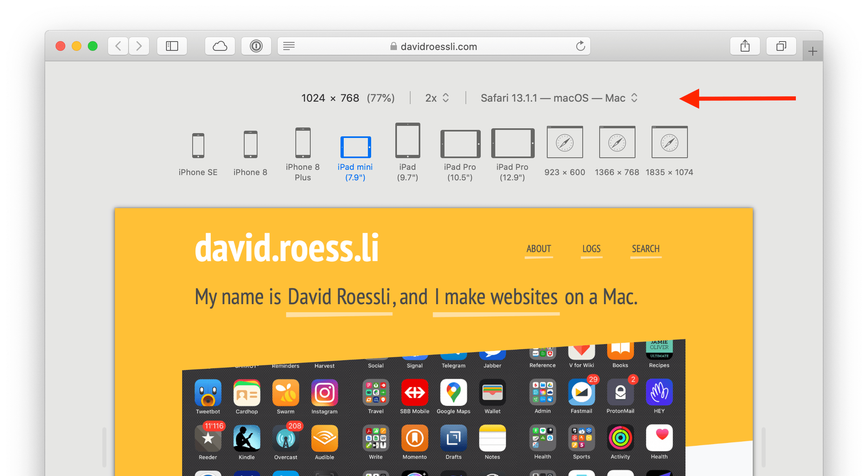
Task: Open the iCloud tabs cloud button
Action: tap(220, 46)
